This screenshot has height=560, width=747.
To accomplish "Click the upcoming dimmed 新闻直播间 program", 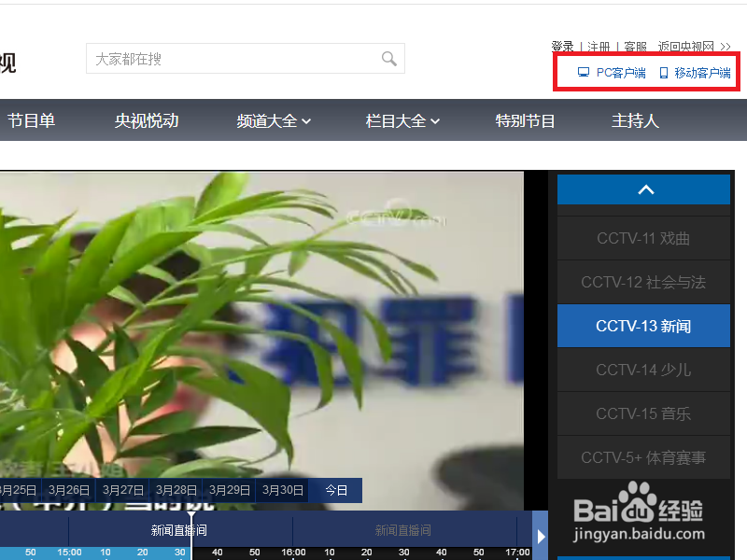I will coord(404,530).
